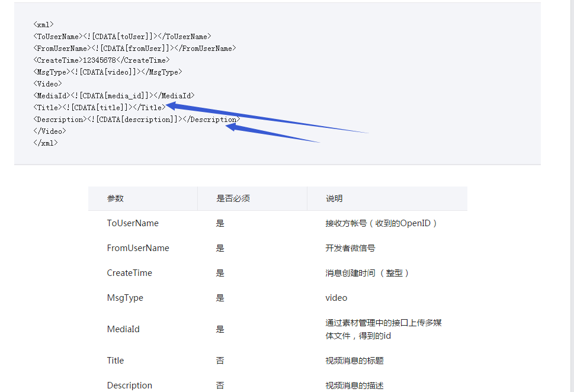
Task: Select the MediaId parameter cell
Action: pyautogui.click(x=123, y=329)
